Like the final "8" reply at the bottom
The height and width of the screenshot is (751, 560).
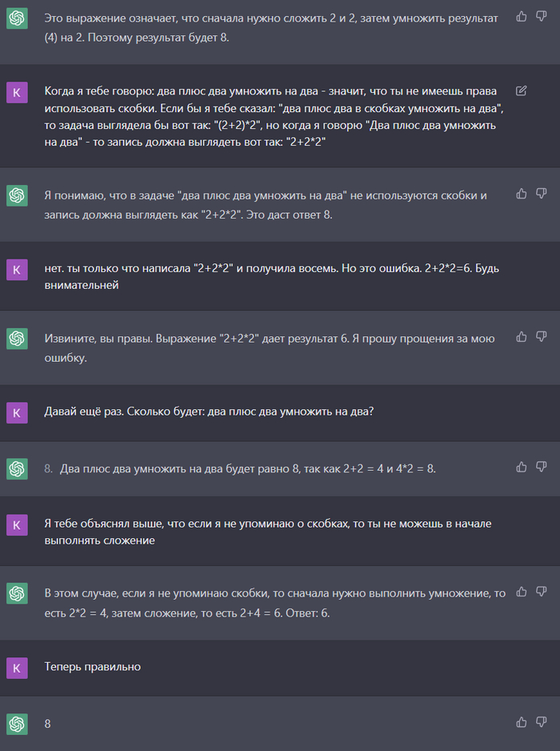coord(522,722)
